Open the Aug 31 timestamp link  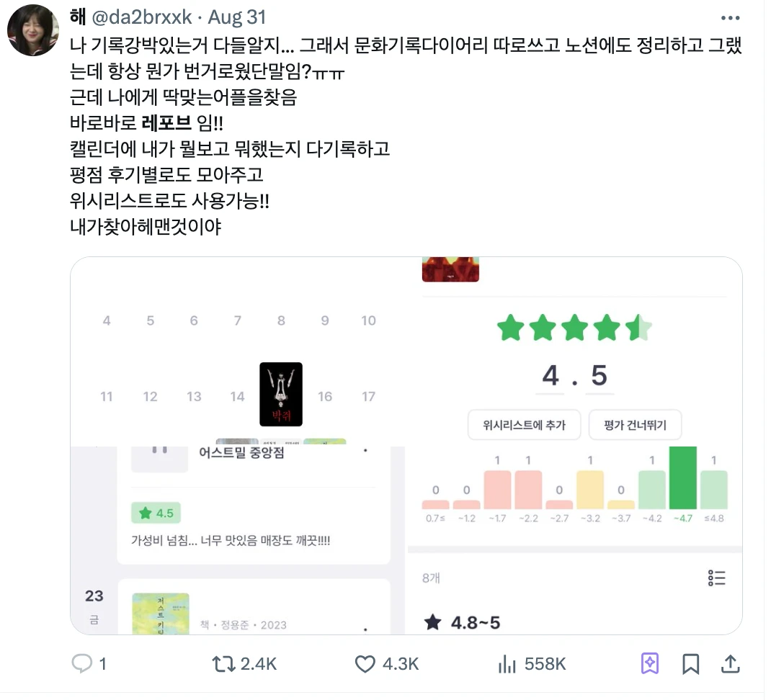coord(239,18)
